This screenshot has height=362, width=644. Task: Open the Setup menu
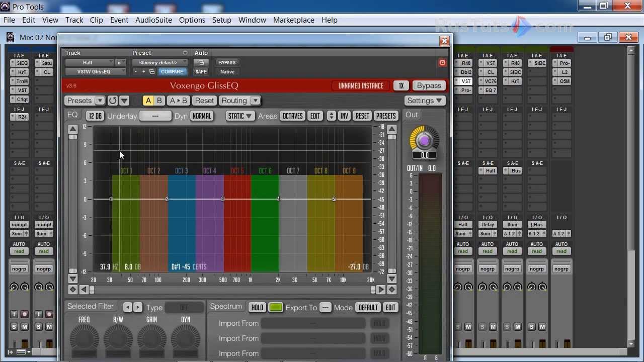point(221,20)
